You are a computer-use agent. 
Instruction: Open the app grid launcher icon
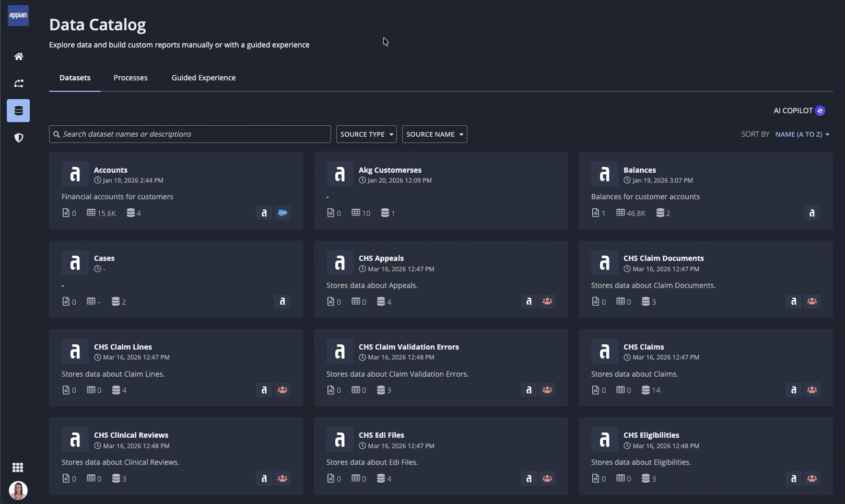[18, 467]
